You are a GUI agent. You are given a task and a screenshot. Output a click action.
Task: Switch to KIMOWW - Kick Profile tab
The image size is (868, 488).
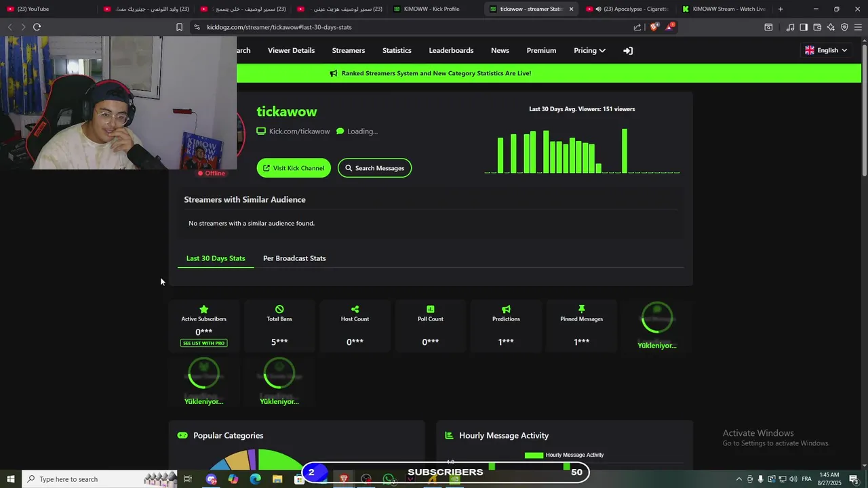pos(435,9)
